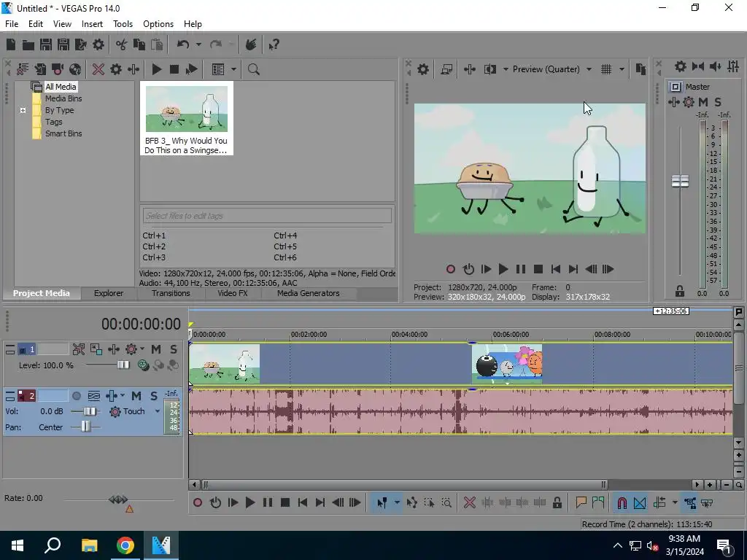Toggle preview on external monitor icon
The width and height of the screenshot is (747, 560).
click(x=446, y=69)
